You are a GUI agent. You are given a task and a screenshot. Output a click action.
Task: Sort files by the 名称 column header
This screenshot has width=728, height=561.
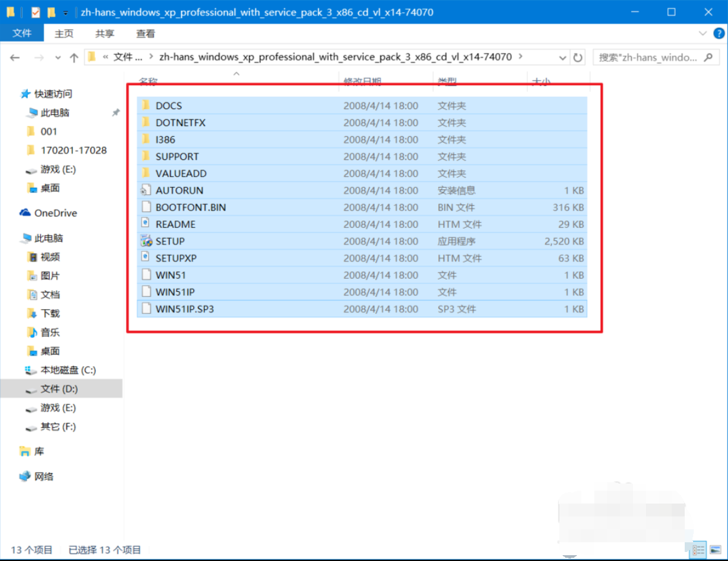(x=149, y=82)
